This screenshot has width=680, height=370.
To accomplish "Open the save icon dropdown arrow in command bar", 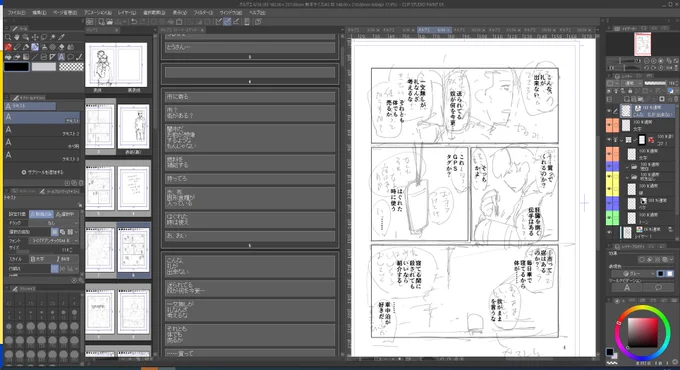I will 124,22.
